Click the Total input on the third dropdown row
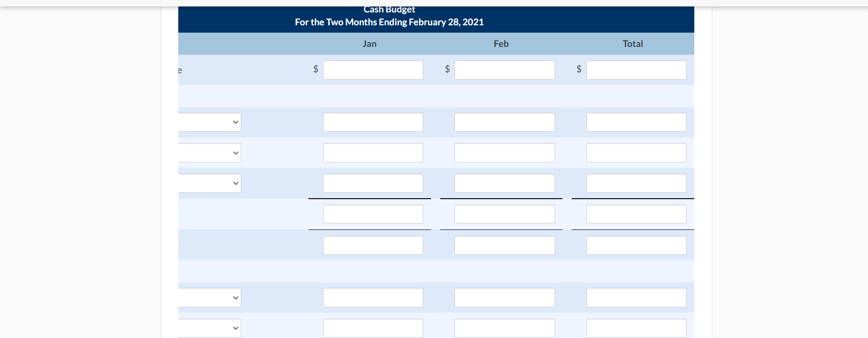Screen dimensions: 868x338 coord(636,183)
